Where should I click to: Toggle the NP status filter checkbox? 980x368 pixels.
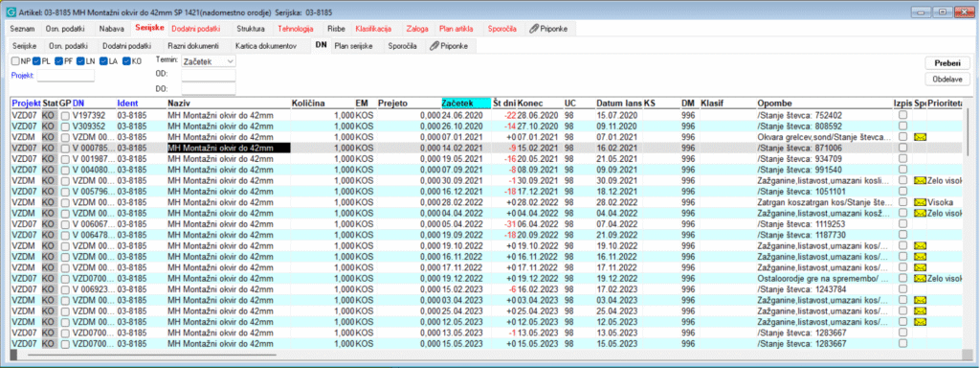pyautogui.click(x=15, y=60)
